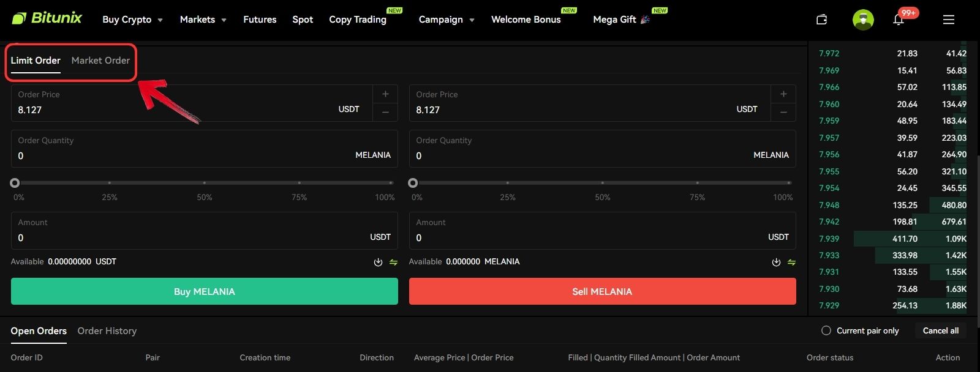Open Spot in the top navigation
The height and width of the screenshot is (372, 980).
303,20
